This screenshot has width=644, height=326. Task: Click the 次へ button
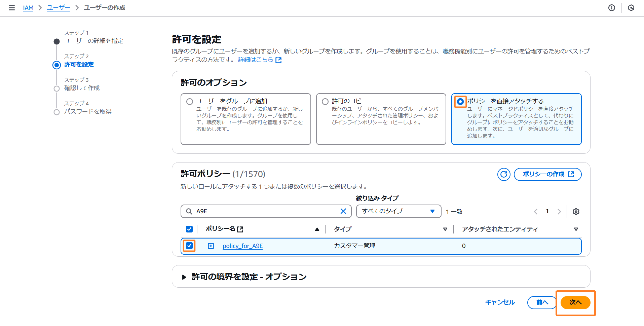[575, 302]
